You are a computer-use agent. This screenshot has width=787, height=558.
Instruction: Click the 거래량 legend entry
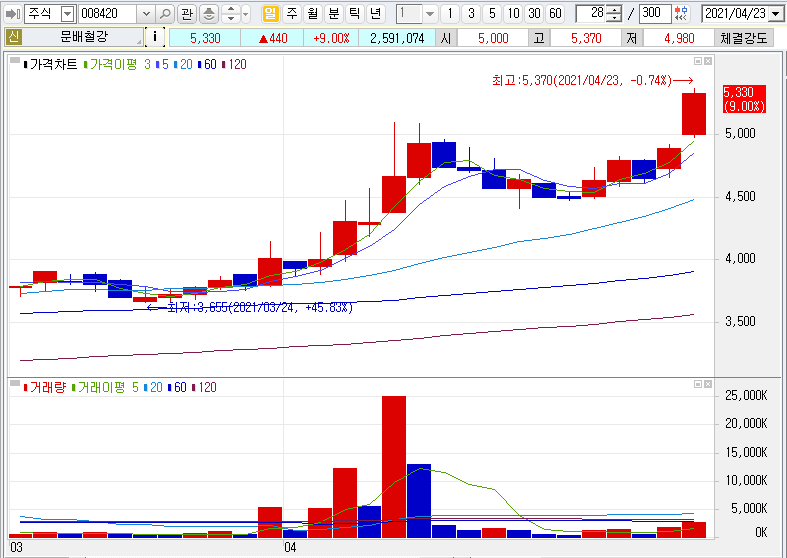pos(45,387)
